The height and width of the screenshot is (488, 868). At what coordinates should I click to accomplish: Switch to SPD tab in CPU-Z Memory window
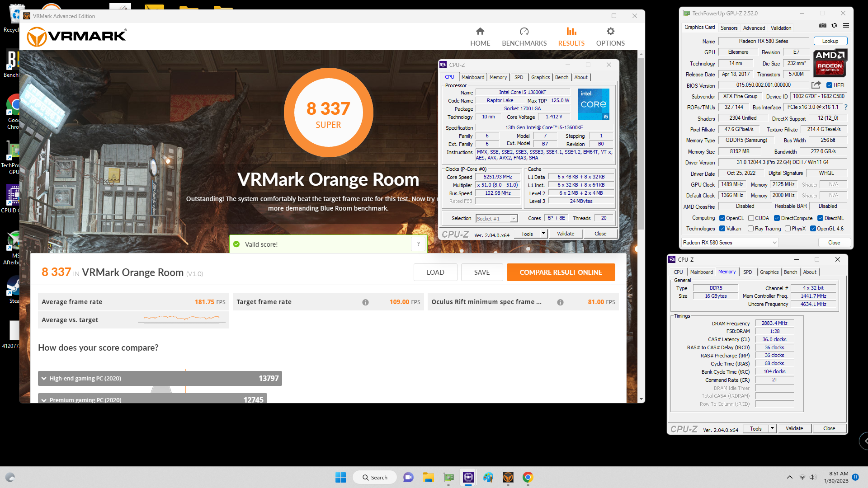click(x=747, y=272)
